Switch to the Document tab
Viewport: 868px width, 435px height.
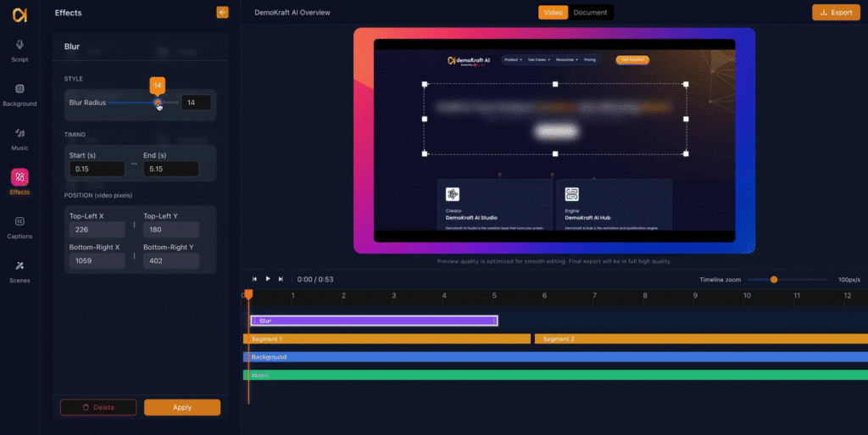pyautogui.click(x=590, y=13)
